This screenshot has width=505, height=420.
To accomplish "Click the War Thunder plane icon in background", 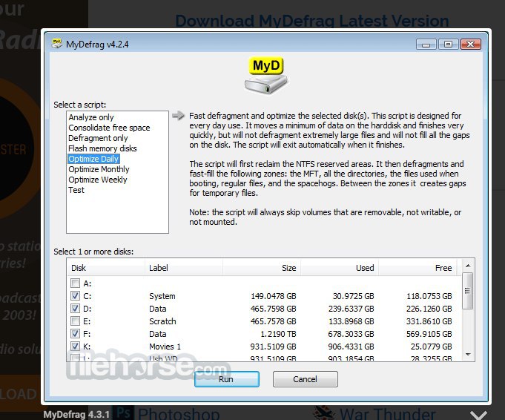I will click(323, 413).
